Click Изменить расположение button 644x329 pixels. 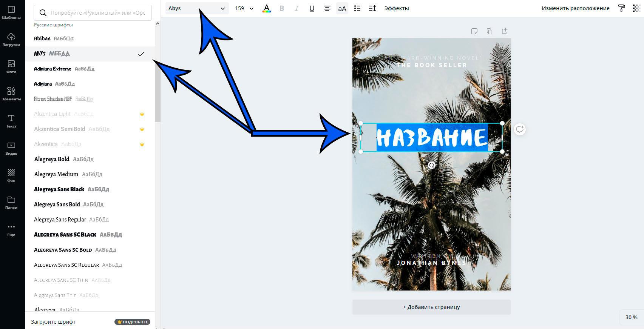pyautogui.click(x=575, y=8)
